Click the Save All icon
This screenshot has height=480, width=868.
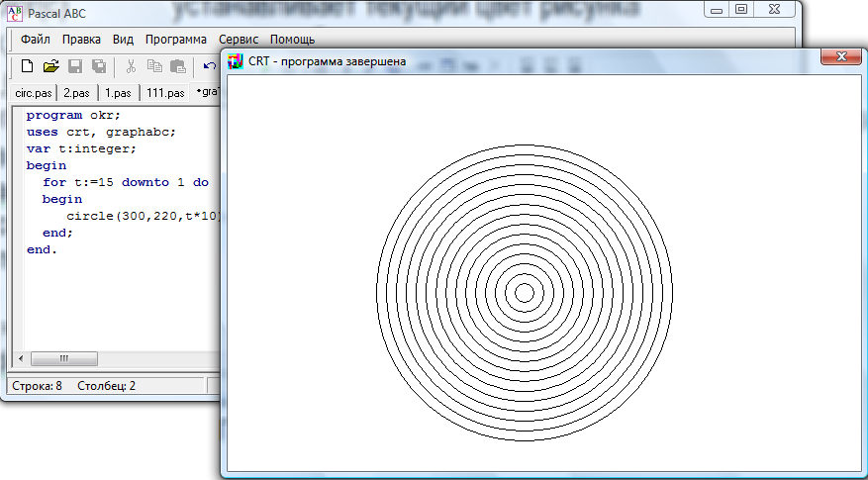click(x=99, y=66)
